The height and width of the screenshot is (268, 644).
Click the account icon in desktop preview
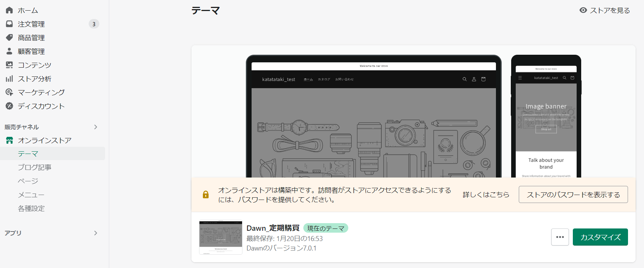point(474,79)
